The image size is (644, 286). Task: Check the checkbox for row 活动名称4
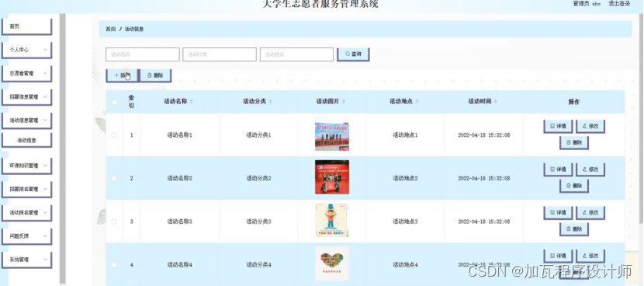pyautogui.click(x=114, y=264)
